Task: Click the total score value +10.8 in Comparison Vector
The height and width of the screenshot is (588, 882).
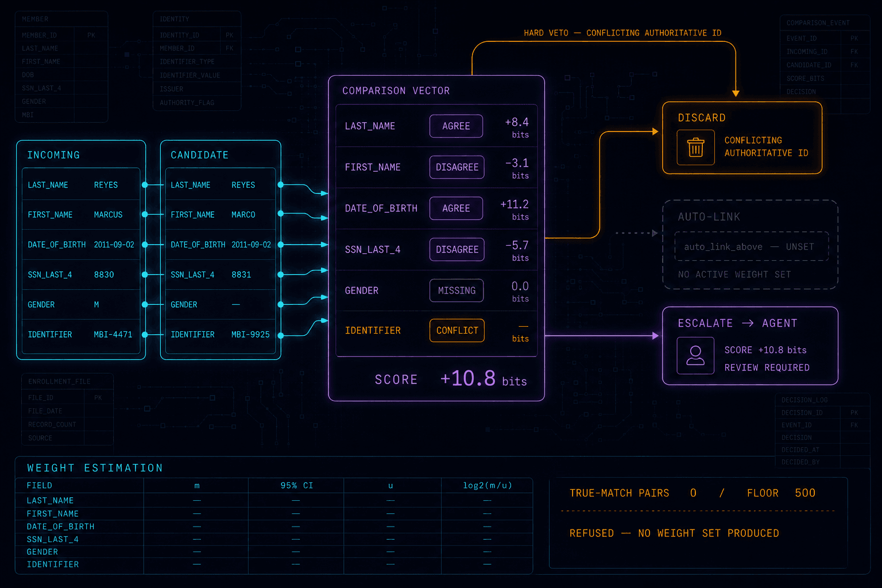Action: pos(468,378)
